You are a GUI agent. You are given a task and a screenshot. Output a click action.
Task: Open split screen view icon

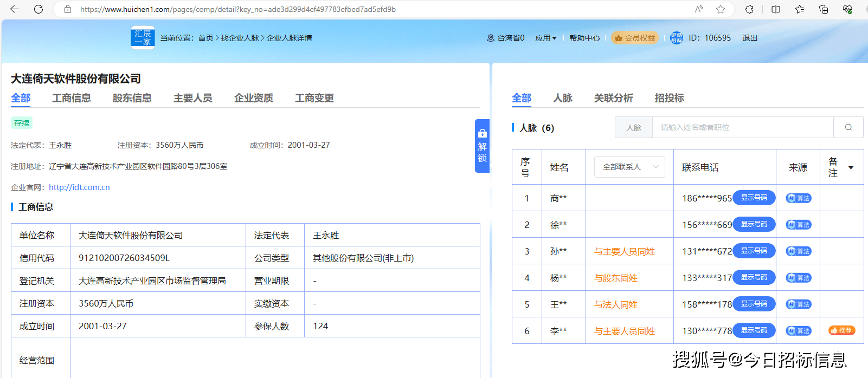point(776,9)
